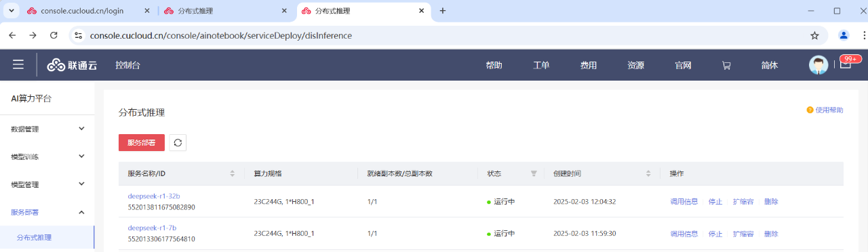The height and width of the screenshot is (252, 868).
Task: Open a new browser tab
Action: tap(443, 11)
